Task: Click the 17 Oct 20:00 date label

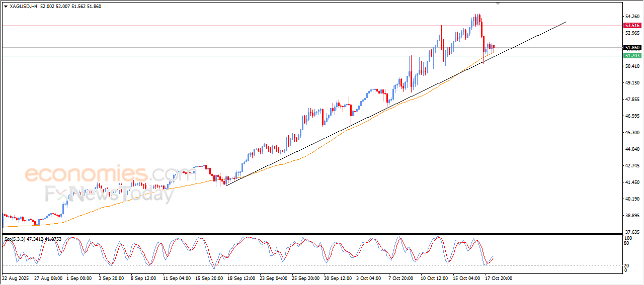Action: [x=498, y=278]
